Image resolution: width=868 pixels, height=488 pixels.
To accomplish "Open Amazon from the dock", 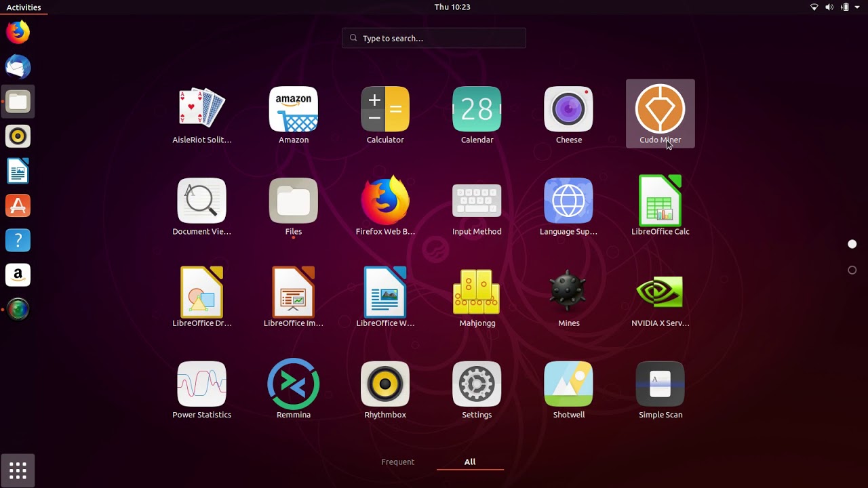I will 18,274.
